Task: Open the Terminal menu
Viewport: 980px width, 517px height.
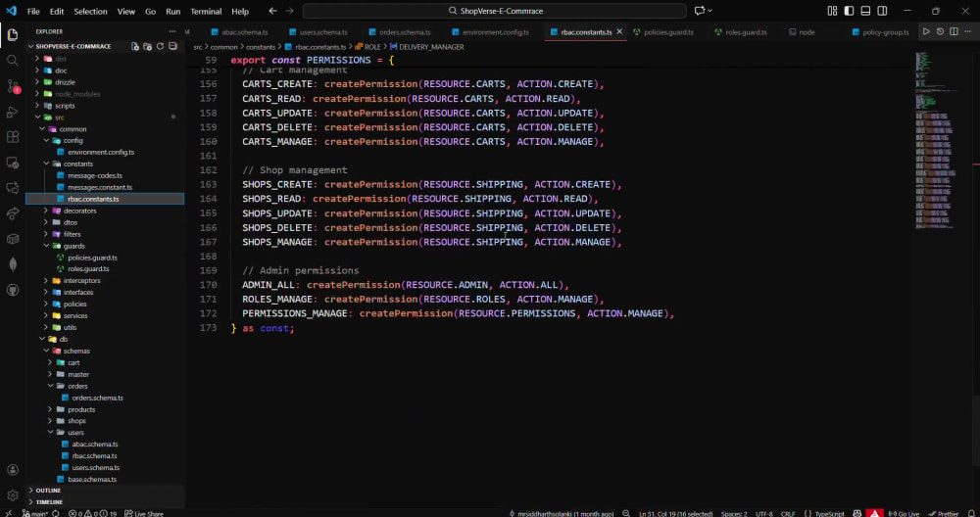Action: click(206, 11)
